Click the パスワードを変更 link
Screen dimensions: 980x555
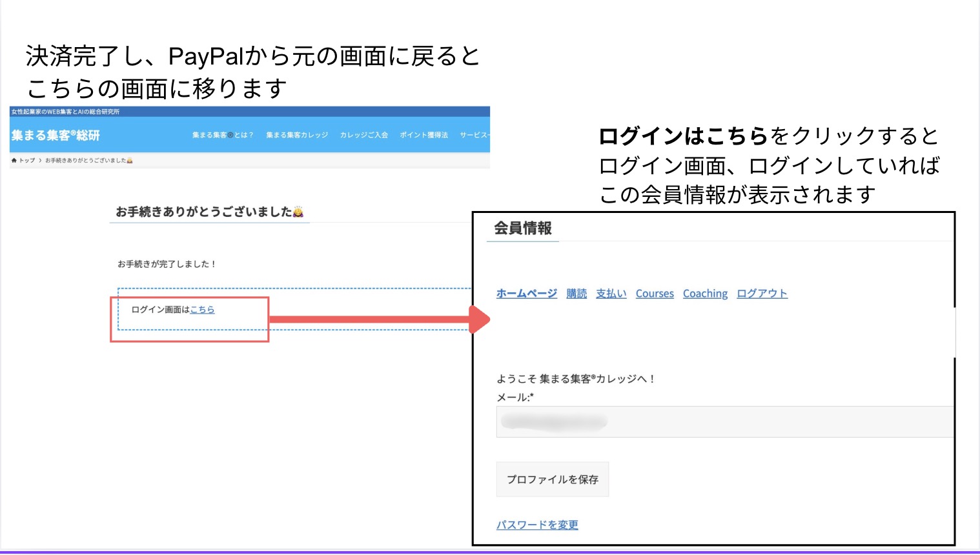[537, 525]
